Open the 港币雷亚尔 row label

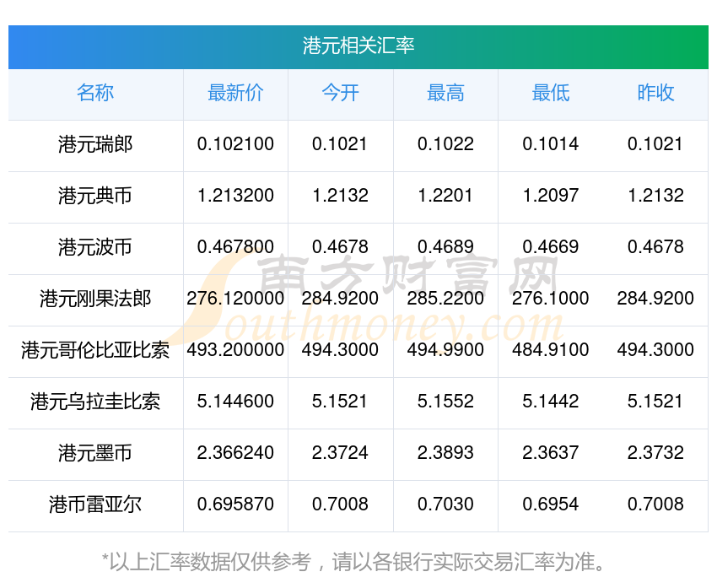pyautogui.click(x=95, y=504)
